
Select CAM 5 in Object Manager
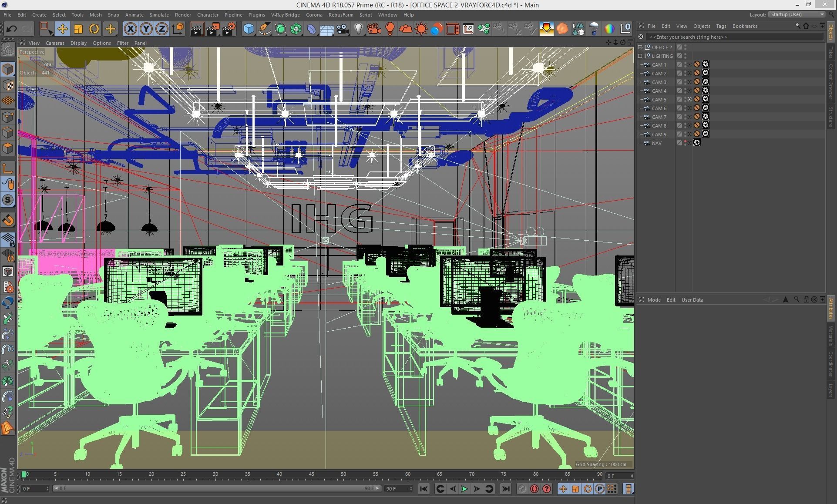pyautogui.click(x=659, y=100)
